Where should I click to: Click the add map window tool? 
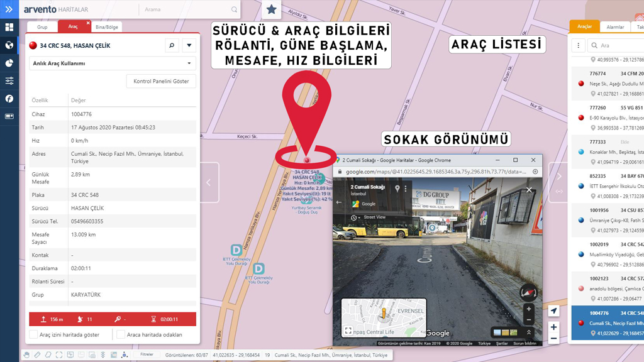[x=70, y=355]
